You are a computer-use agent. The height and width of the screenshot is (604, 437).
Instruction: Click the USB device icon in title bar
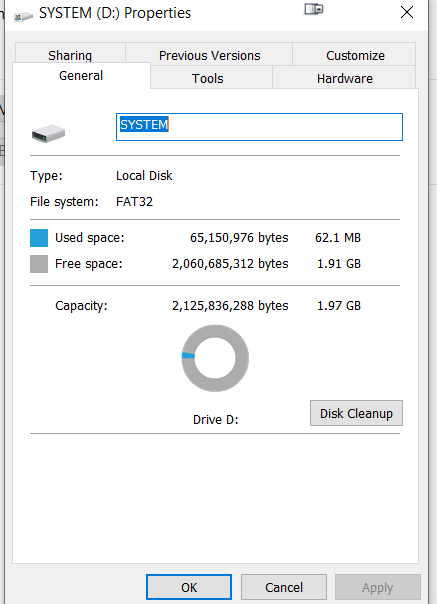pos(314,9)
